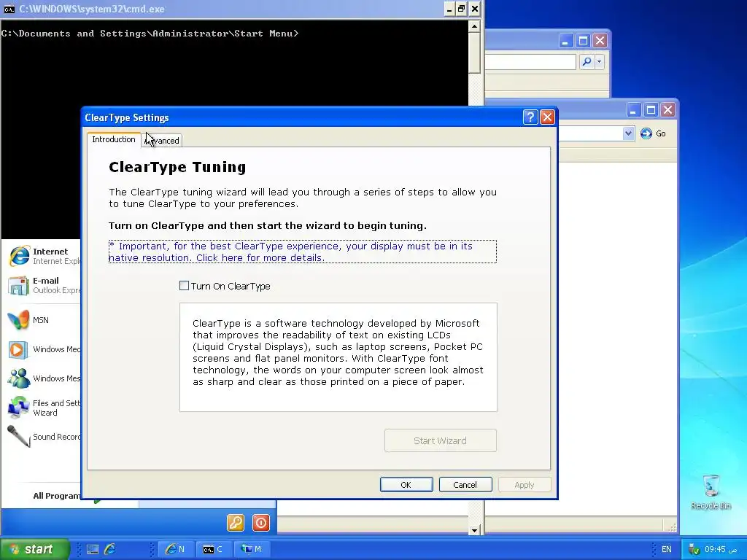The image size is (747, 560).
Task: Switch to the cmd.exe taskbar button
Action: [214, 549]
